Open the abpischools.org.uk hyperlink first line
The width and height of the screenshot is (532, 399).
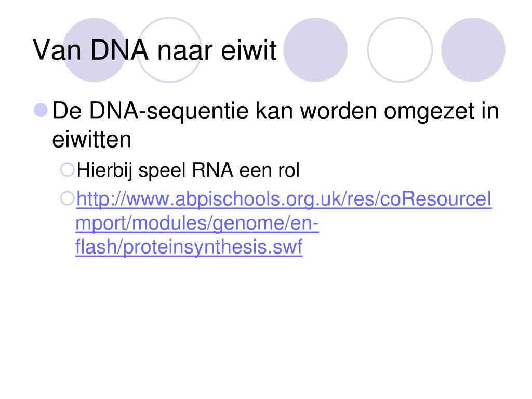284,199
